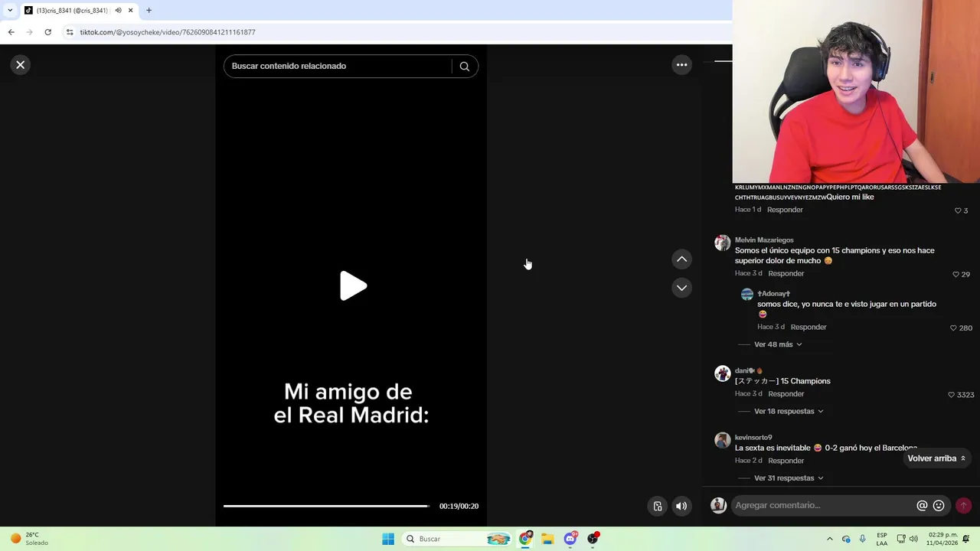Select the tiktok.com URL in address bar
This screenshot has height=551, width=980.
(168, 32)
